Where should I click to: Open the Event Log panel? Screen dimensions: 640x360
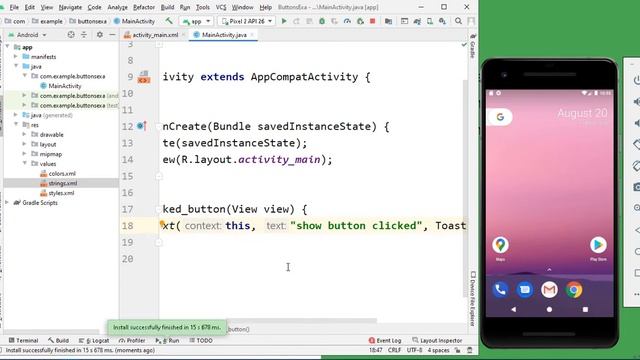(x=385, y=340)
